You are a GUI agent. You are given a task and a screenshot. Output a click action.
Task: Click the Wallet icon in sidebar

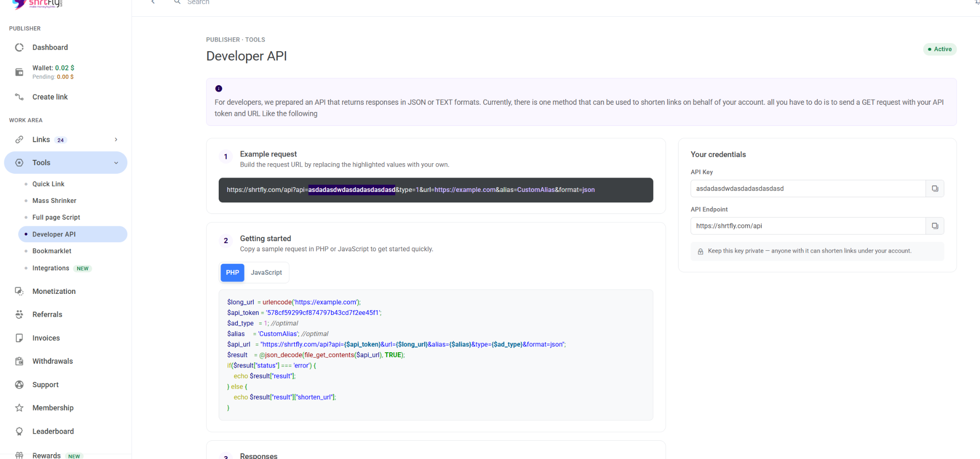(19, 72)
